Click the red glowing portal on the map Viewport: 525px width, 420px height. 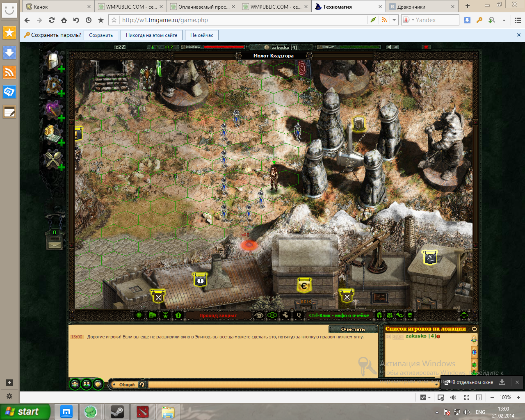[x=249, y=245]
